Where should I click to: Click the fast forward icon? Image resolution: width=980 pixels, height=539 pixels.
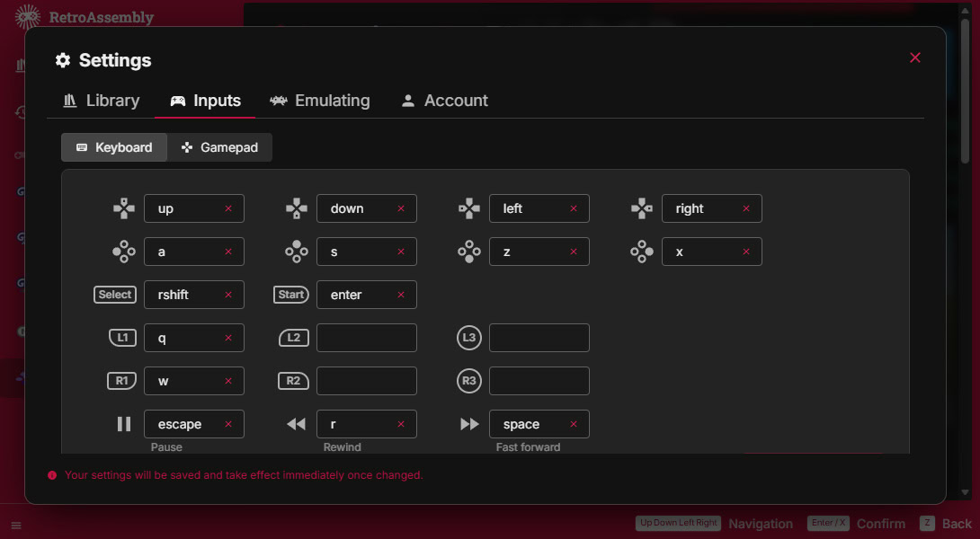point(468,423)
